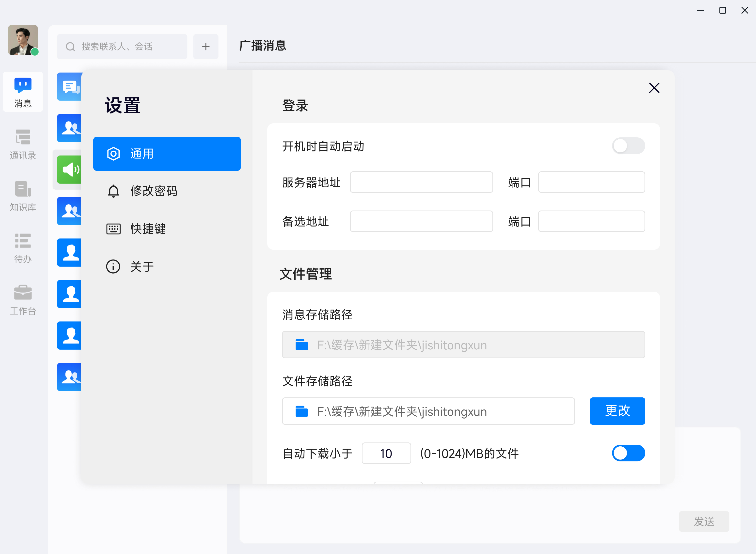The width and height of the screenshot is (756, 554).
Task: Open the 工作台 workbench panel
Action: pos(22,299)
